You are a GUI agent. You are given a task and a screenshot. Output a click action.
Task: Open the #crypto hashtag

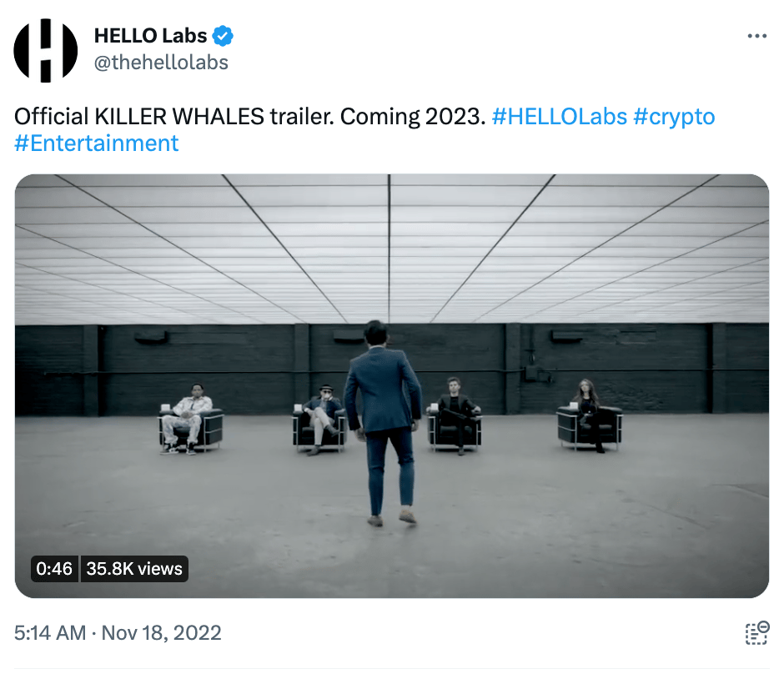coord(674,117)
